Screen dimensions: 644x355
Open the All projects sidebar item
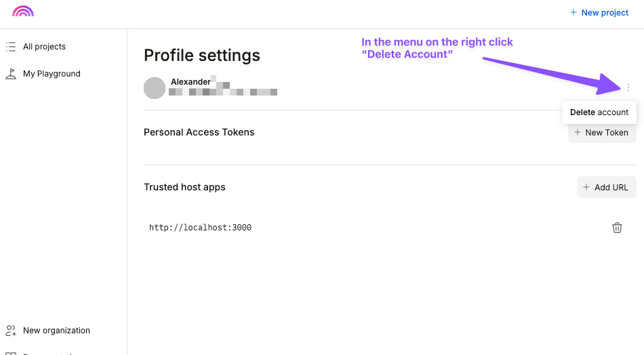(x=44, y=47)
